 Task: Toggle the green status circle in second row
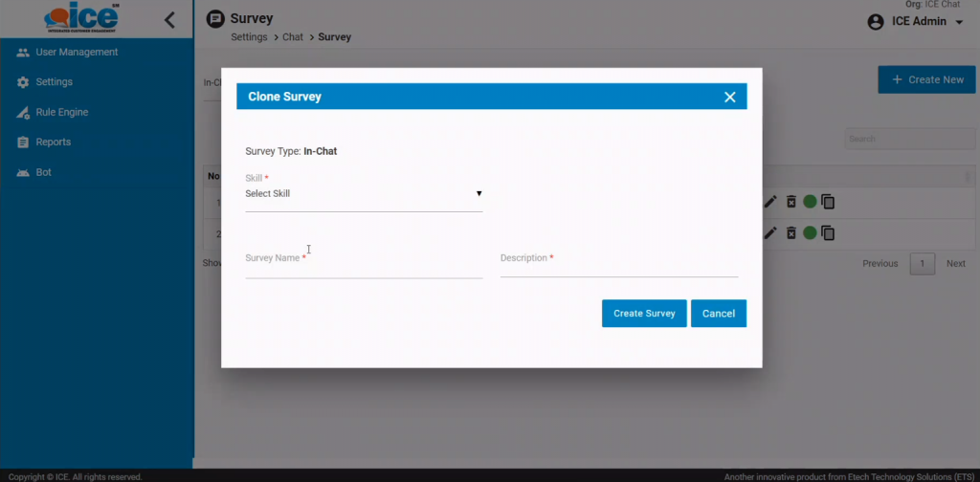[x=810, y=233]
